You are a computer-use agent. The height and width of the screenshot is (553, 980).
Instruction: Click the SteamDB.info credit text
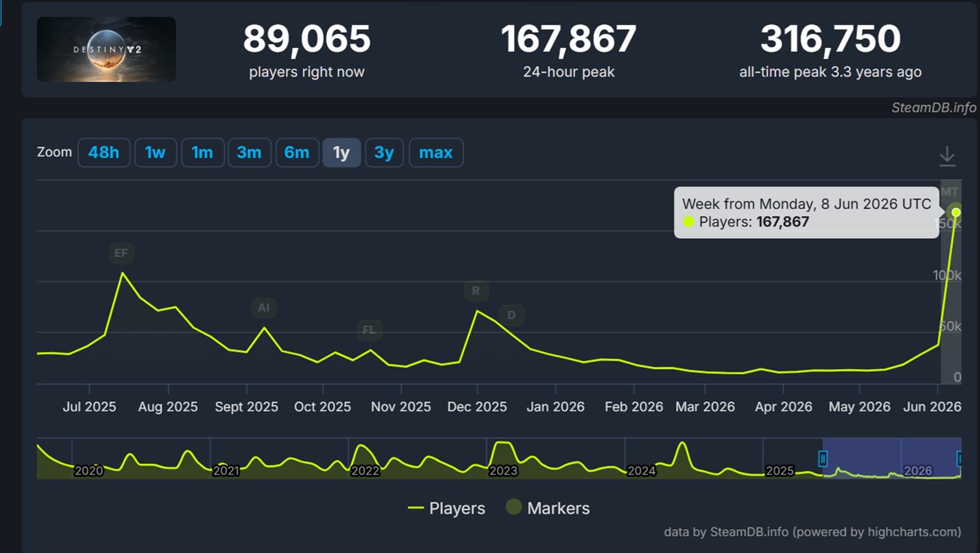(x=933, y=108)
